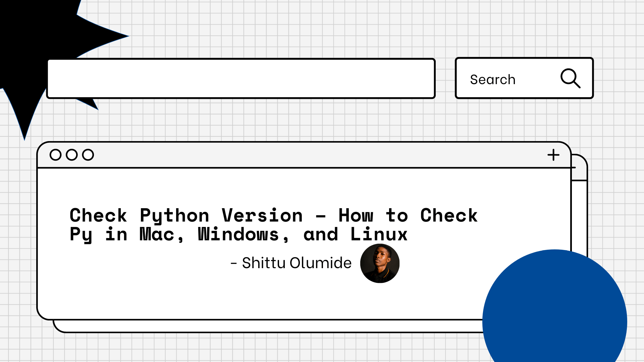Click the subtitle line mentioning Mac, Windows, and Linux
Screen dimensions: 644x362
coord(239,234)
